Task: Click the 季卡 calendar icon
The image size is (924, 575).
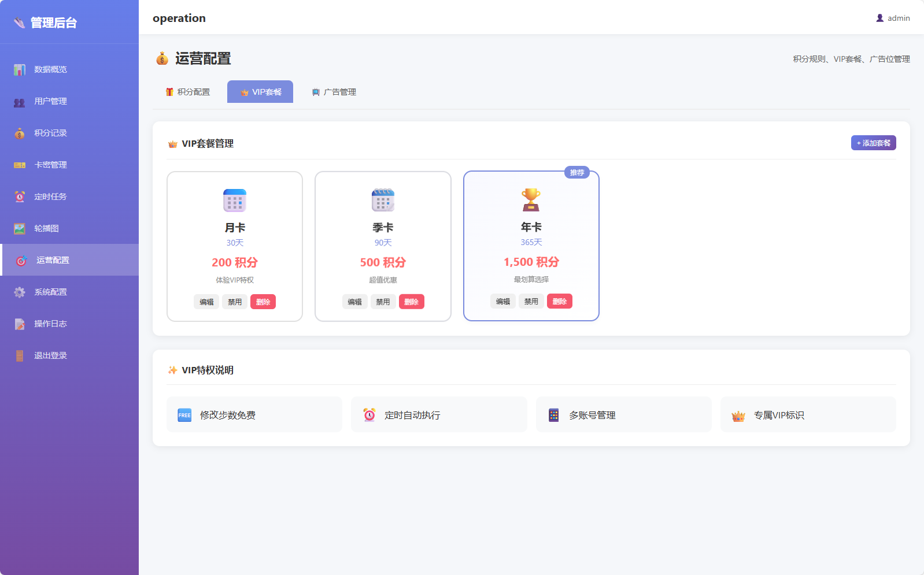Action: [x=383, y=201]
